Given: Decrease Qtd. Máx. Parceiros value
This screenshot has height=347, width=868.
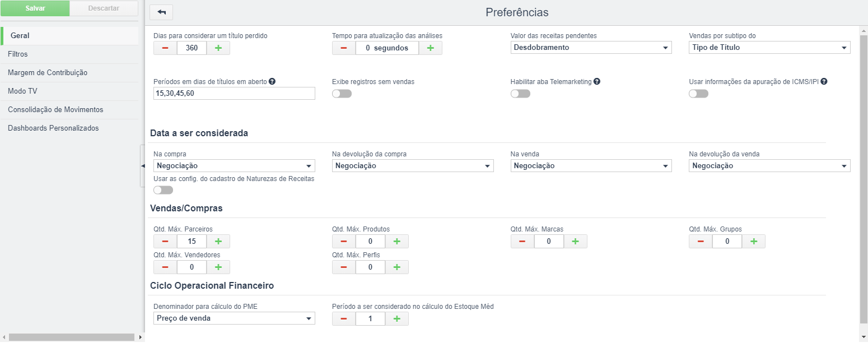Looking at the screenshot, I should click(x=165, y=242).
